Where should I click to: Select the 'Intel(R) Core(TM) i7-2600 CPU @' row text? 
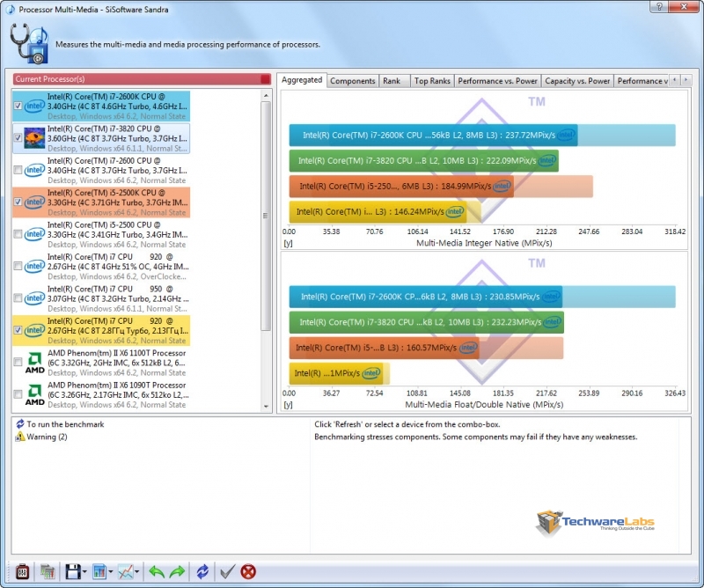104,161
